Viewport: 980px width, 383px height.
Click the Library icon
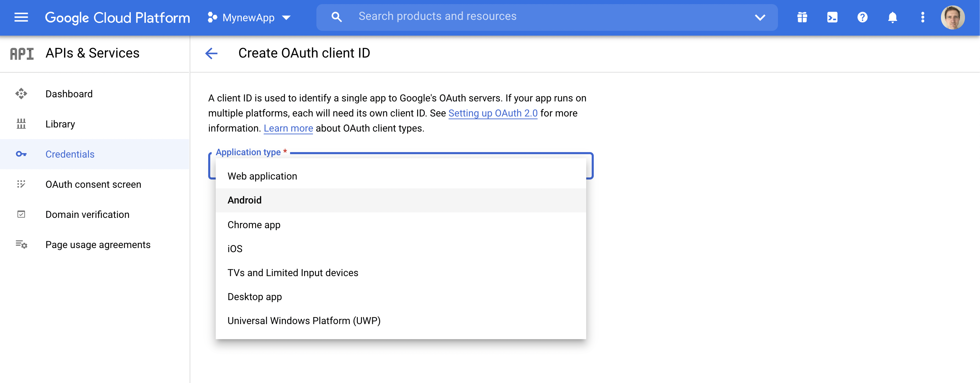pos(21,124)
